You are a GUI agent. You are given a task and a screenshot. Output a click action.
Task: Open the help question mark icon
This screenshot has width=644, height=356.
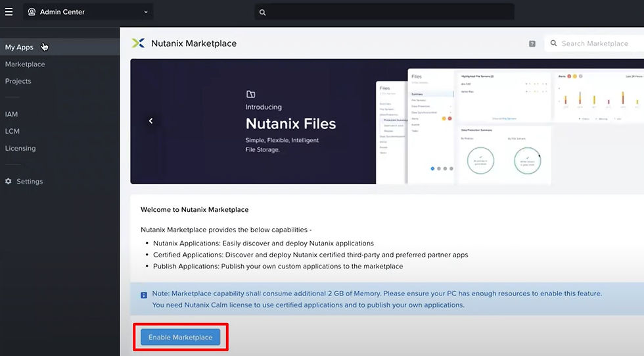pyautogui.click(x=532, y=43)
